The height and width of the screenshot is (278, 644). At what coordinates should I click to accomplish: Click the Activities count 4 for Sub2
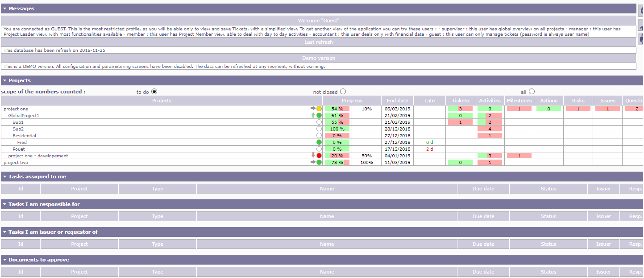coord(490,129)
